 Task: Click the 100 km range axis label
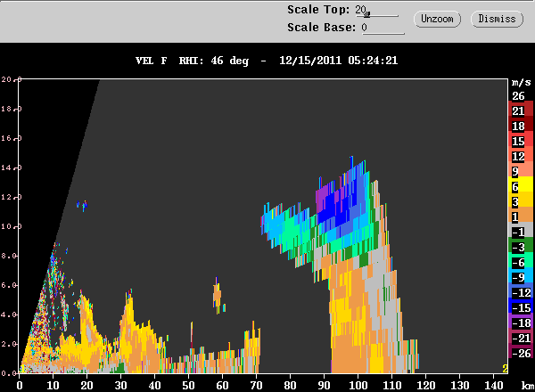point(358,386)
